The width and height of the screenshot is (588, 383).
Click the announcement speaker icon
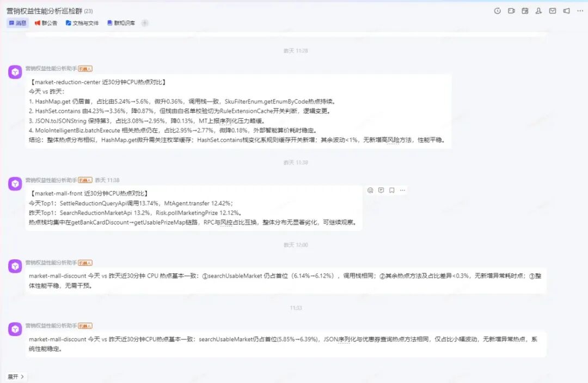point(566,10)
